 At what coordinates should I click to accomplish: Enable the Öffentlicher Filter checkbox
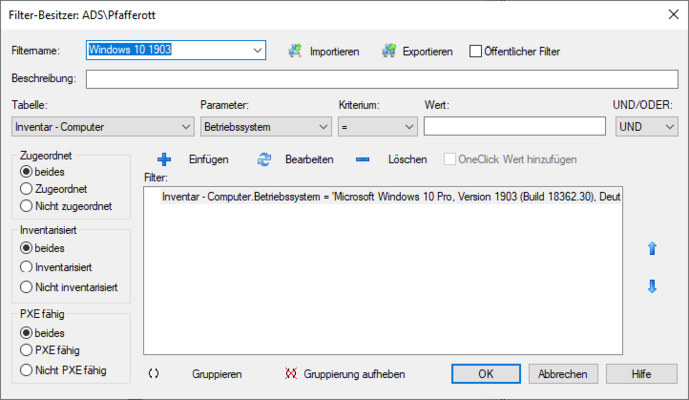(476, 51)
